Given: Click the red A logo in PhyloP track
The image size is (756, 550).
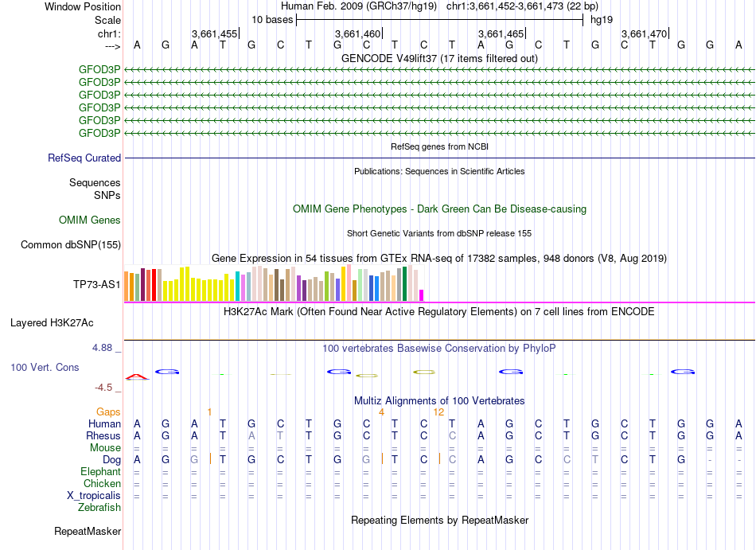Looking at the screenshot, I should point(138,377).
